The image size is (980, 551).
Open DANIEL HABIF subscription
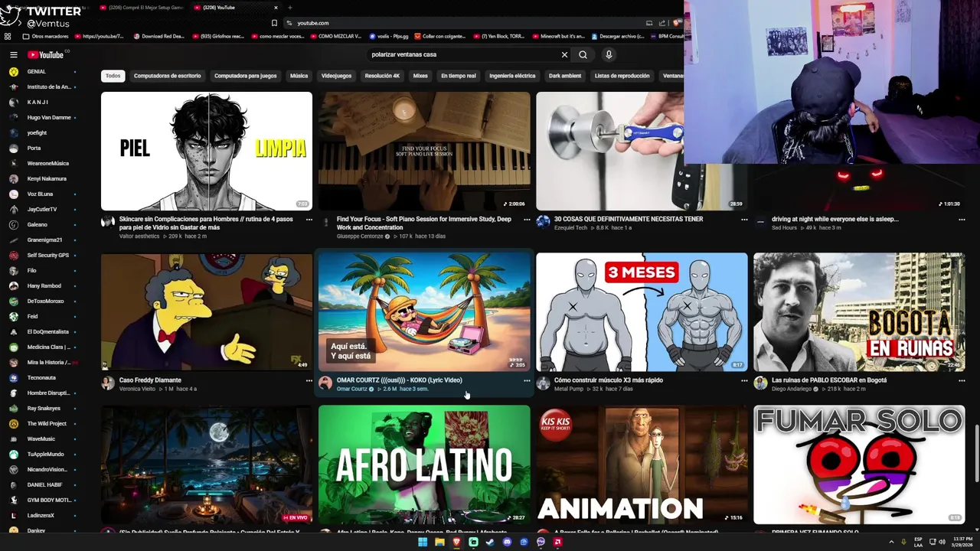(44, 484)
